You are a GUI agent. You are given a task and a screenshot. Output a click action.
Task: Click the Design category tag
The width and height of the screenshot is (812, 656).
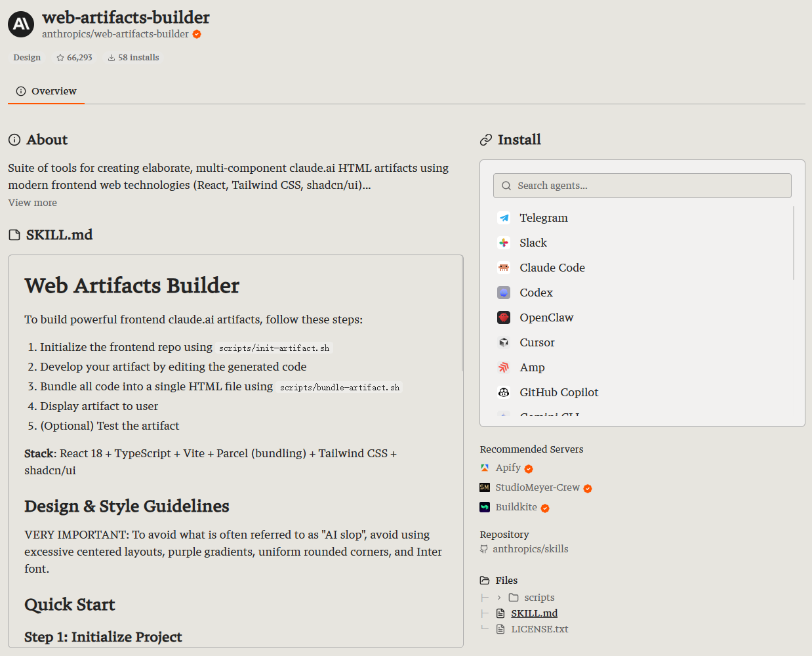coord(27,58)
